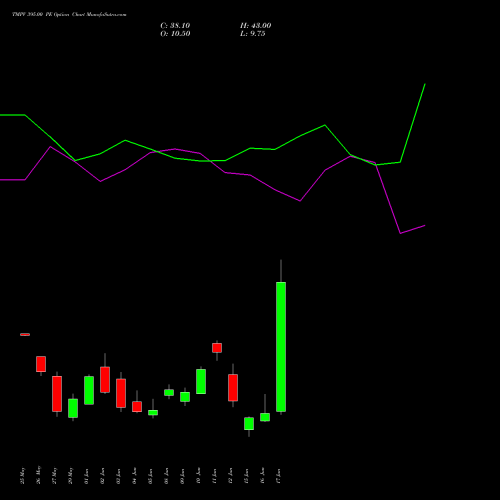The height and width of the screenshot is (500, 500).
Task: Select the red candlestick for 11 Jun
Action: 217,348
